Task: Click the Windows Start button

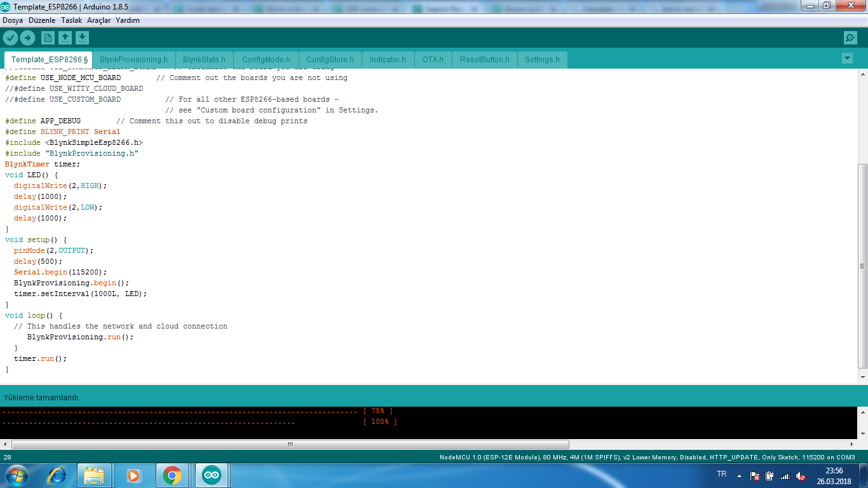Action: click(16, 475)
